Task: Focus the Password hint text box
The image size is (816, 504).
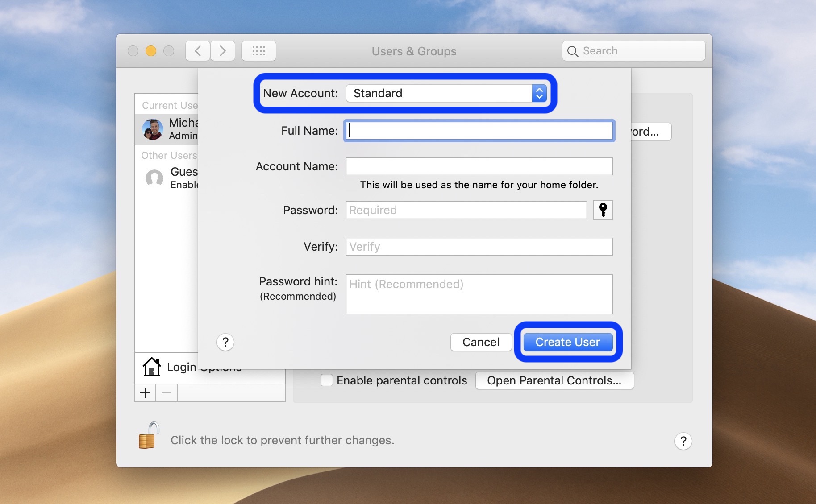Action: pyautogui.click(x=479, y=294)
